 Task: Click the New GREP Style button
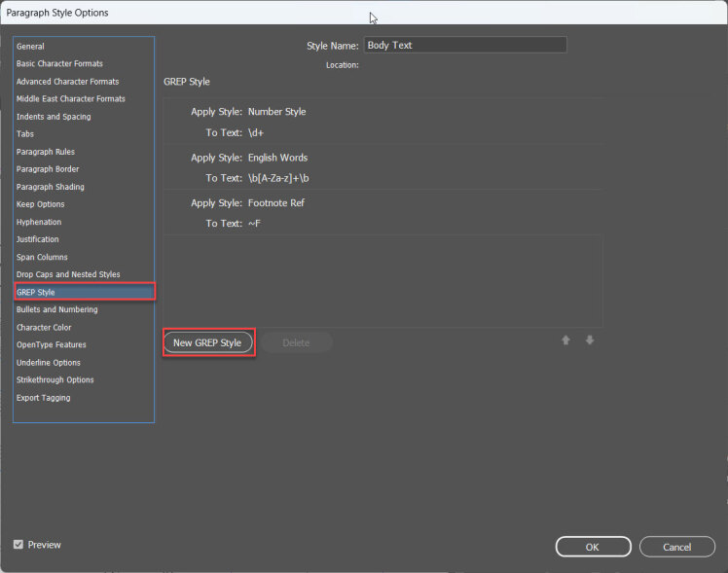[x=207, y=342]
